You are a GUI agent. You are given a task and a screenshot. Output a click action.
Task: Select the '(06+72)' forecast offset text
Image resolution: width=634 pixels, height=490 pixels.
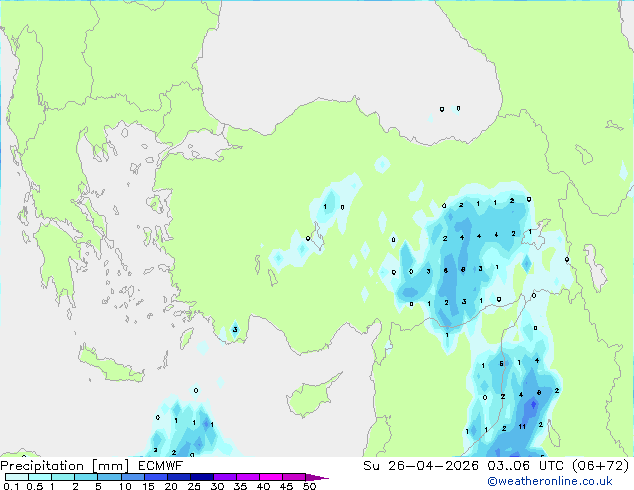(x=601, y=466)
